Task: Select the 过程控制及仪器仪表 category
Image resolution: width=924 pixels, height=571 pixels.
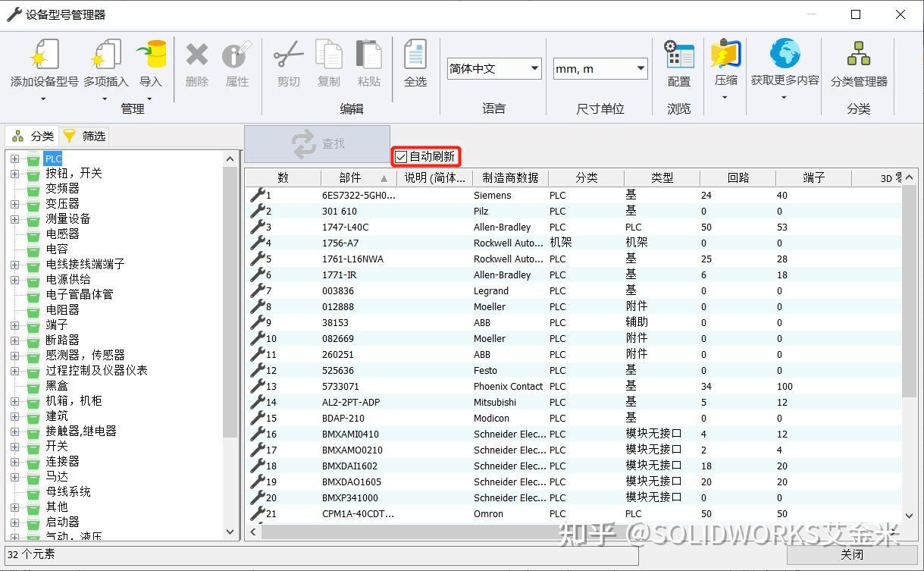Action: (96, 370)
